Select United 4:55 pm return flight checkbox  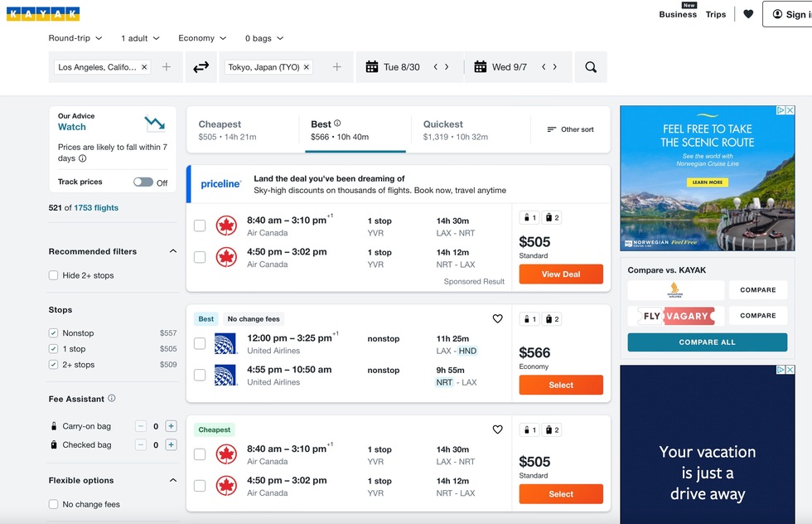200,375
